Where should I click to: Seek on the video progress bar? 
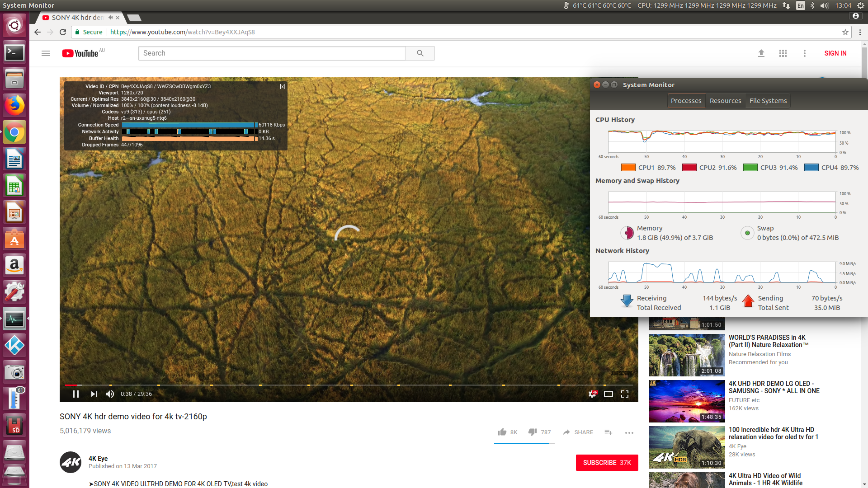pyautogui.click(x=349, y=385)
